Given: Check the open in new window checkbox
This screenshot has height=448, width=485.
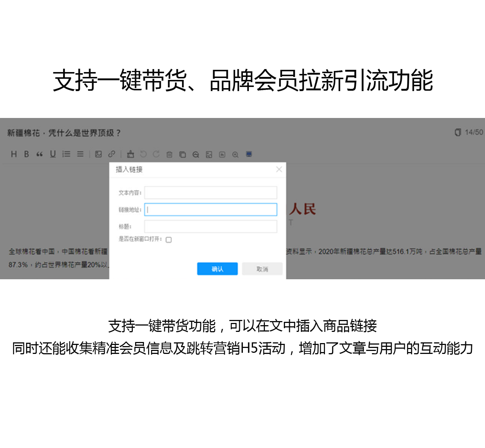Looking at the screenshot, I should (x=169, y=240).
